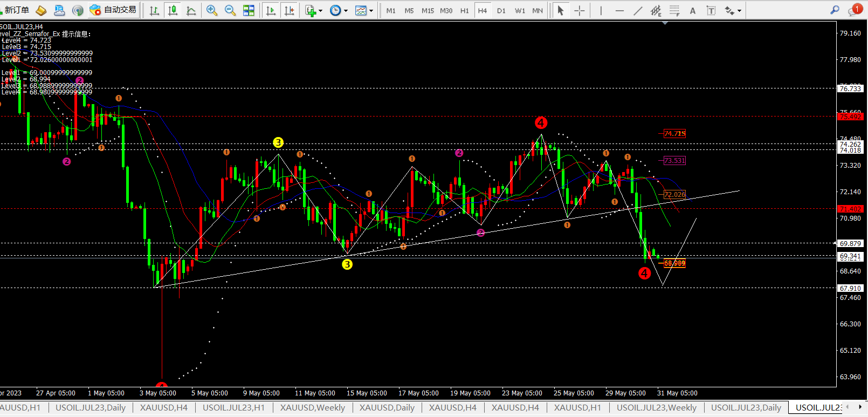868x417 pixels.
Task: Launch MetaEditor from the yellow book icon
Action: pyautogui.click(x=41, y=10)
